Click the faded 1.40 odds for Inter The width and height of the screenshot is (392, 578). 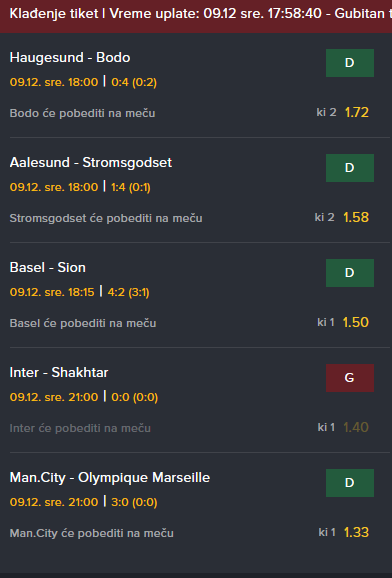[356, 428]
